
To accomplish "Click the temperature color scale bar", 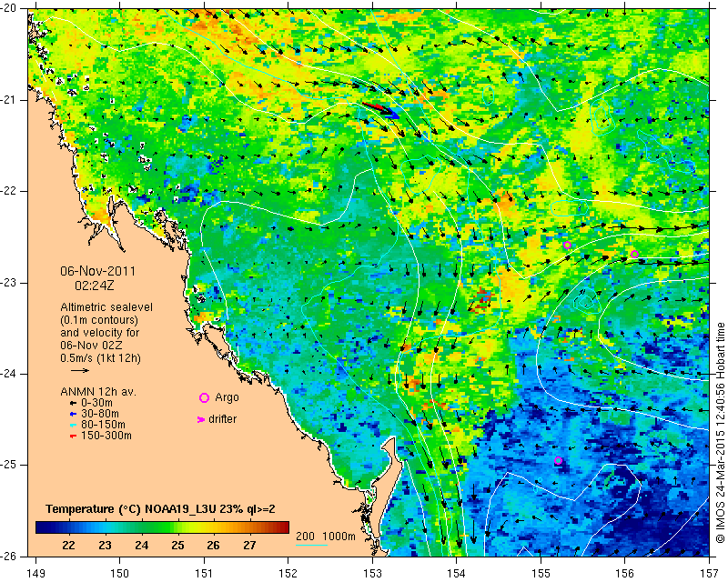I will [163, 527].
